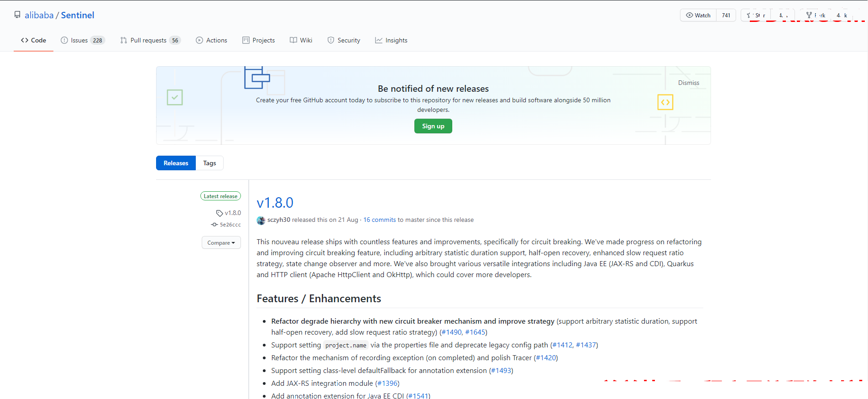Open the Sentinel repository link

click(78, 15)
